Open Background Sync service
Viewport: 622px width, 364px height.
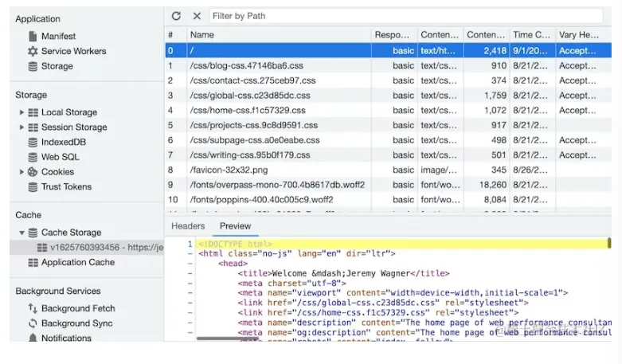point(77,323)
